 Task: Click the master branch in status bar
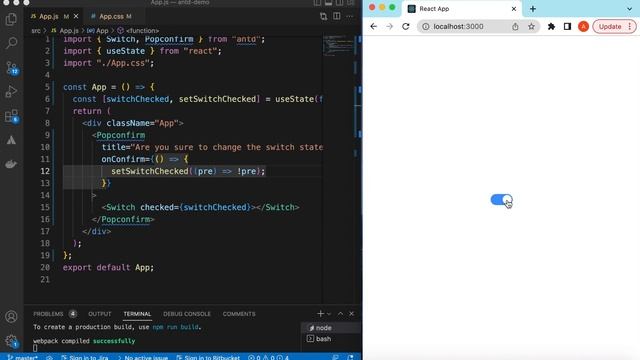pyautogui.click(x=22, y=357)
